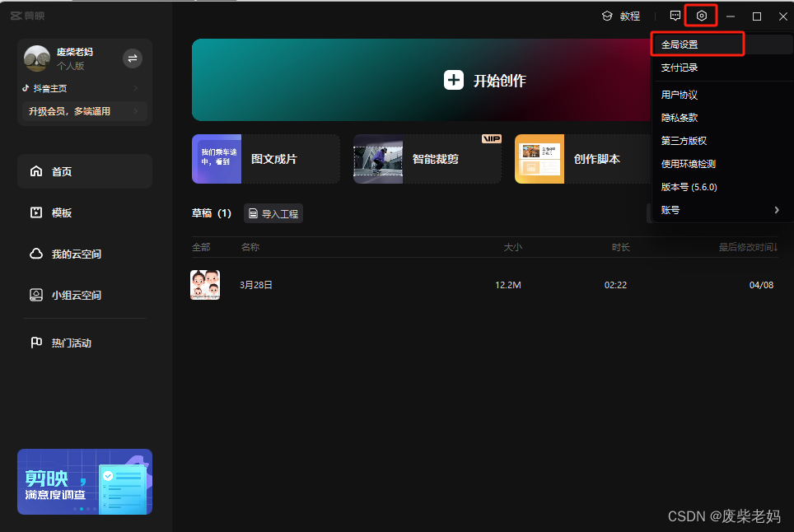The height and width of the screenshot is (532, 794).
Task: Open the 3月28日 draft thumbnail
Action: pos(205,285)
